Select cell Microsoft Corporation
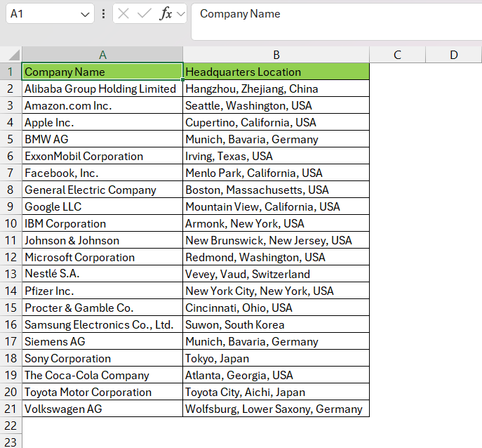The width and height of the screenshot is (482, 448). [x=102, y=257]
